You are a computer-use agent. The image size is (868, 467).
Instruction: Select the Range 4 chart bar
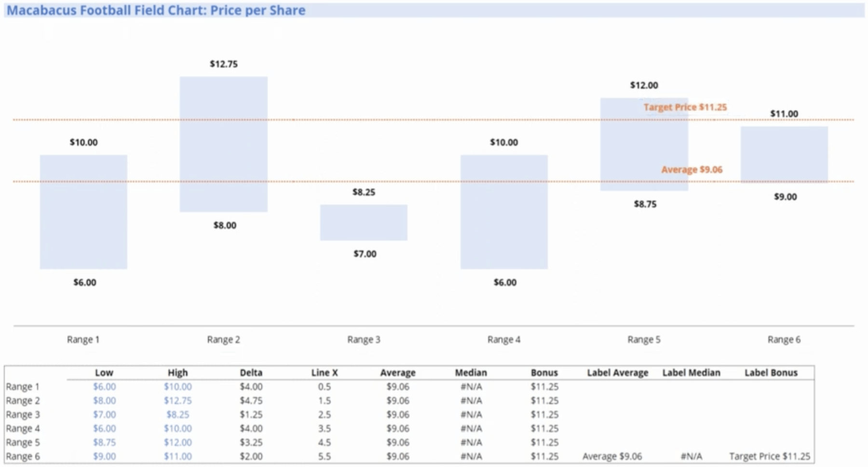click(504, 211)
